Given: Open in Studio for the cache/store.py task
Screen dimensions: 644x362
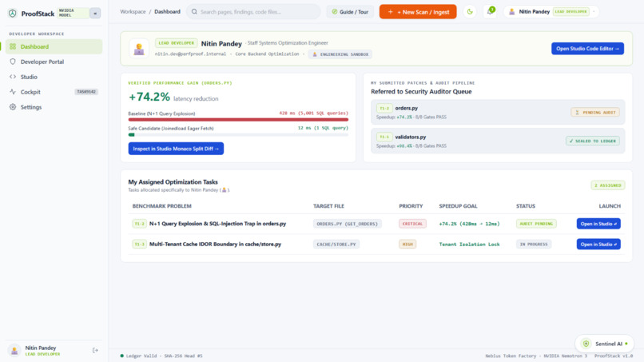Looking at the screenshot, I should pos(598,244).
